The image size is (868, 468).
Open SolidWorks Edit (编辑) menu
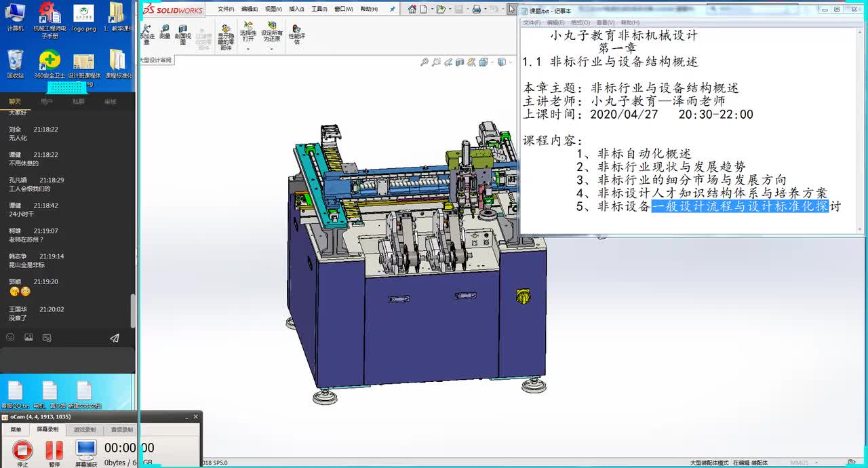250,9
